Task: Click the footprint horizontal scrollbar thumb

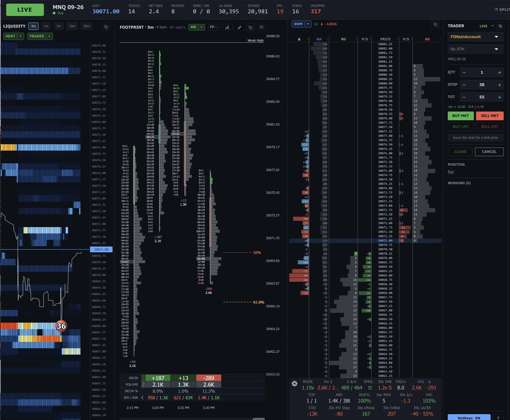Action: tap(259, 419)
